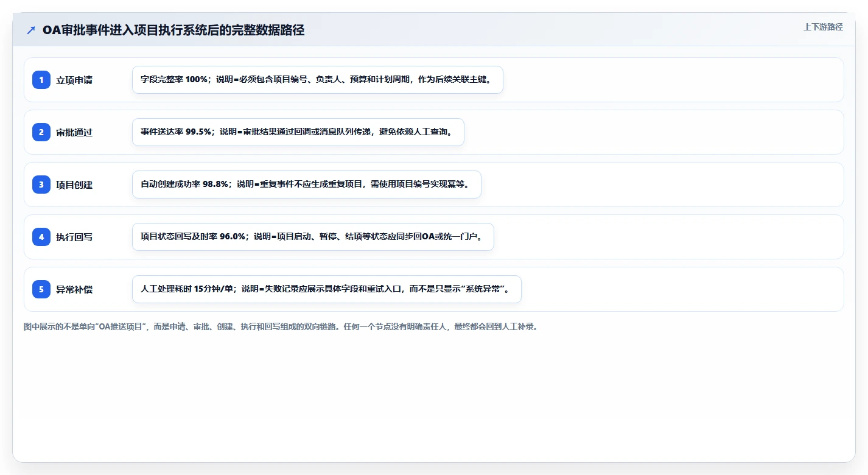
Task: Click the '审批通过' step label
Action: (74, 132)
